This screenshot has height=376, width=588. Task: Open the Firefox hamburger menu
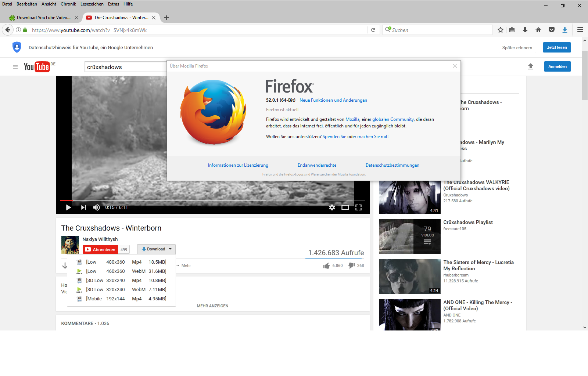(x=580, y=30)
